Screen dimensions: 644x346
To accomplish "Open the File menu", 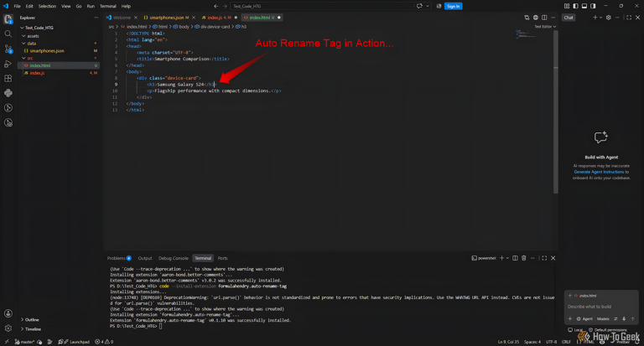I will tap(18, 6).
